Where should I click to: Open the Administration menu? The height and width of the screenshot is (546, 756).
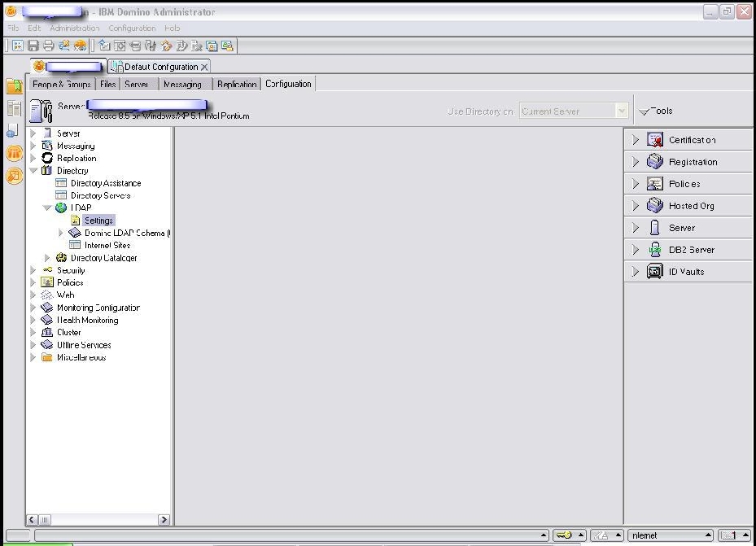75,28
